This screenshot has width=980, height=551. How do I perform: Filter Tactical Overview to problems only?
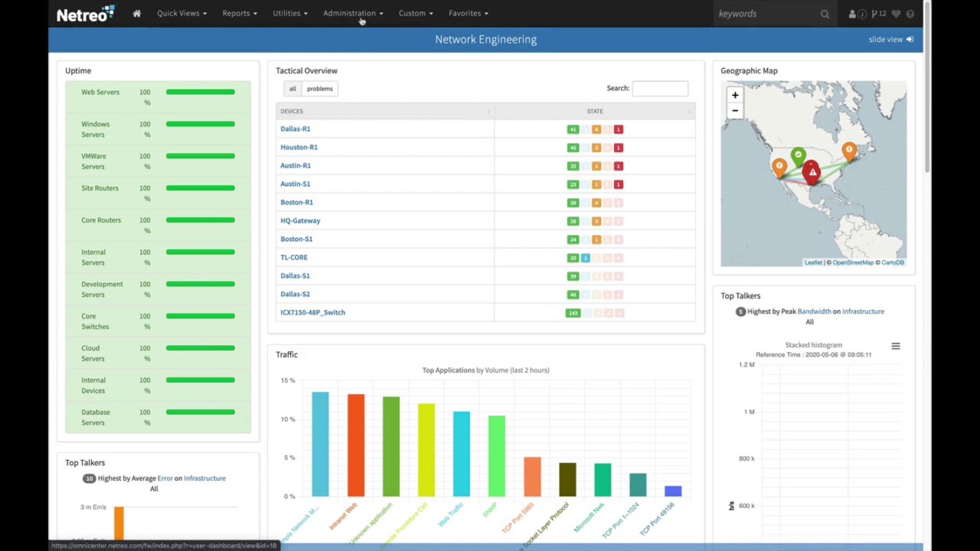tap(320, 89)
